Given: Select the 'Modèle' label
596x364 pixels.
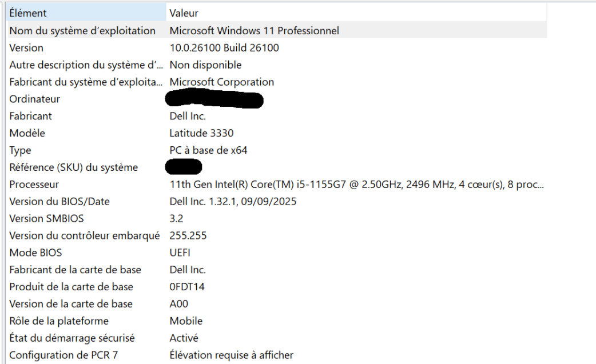Looking at the screenshot, I should (x=27, y=133).
